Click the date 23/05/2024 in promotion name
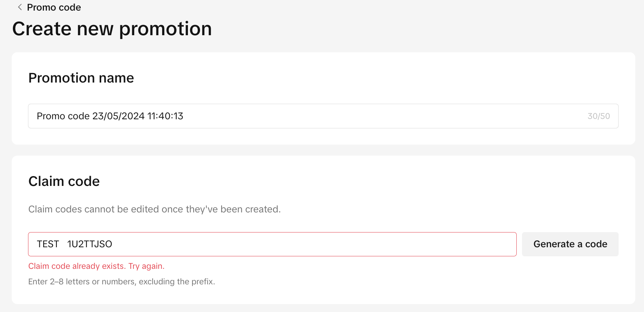The height and width of the screenshot is (312, 644). 118,116
